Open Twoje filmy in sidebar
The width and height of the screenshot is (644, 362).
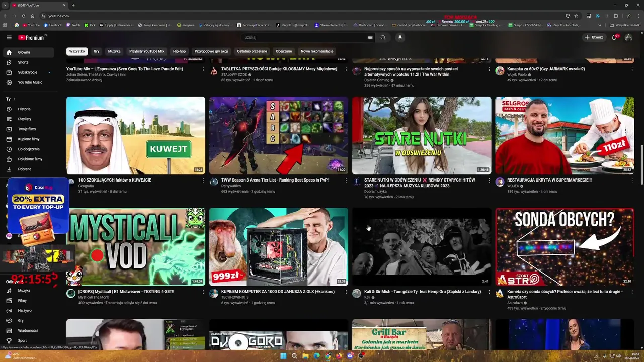pos(28,129)
